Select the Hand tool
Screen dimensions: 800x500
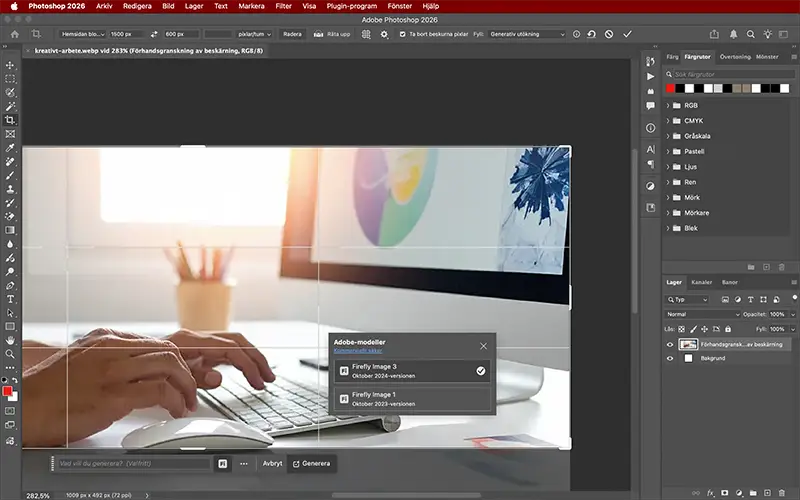[10, 340]
